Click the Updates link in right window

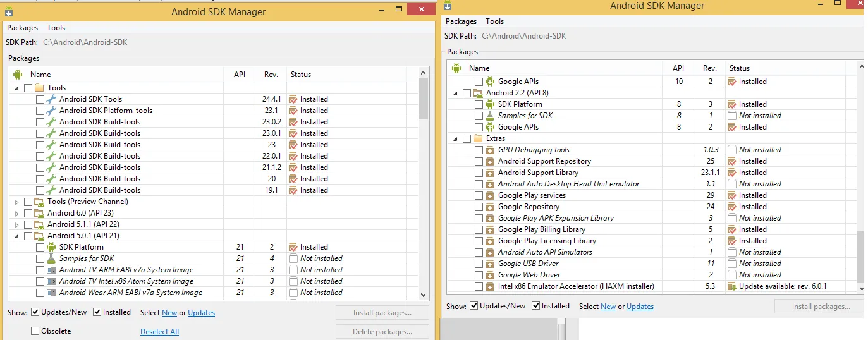coord(640,307)
